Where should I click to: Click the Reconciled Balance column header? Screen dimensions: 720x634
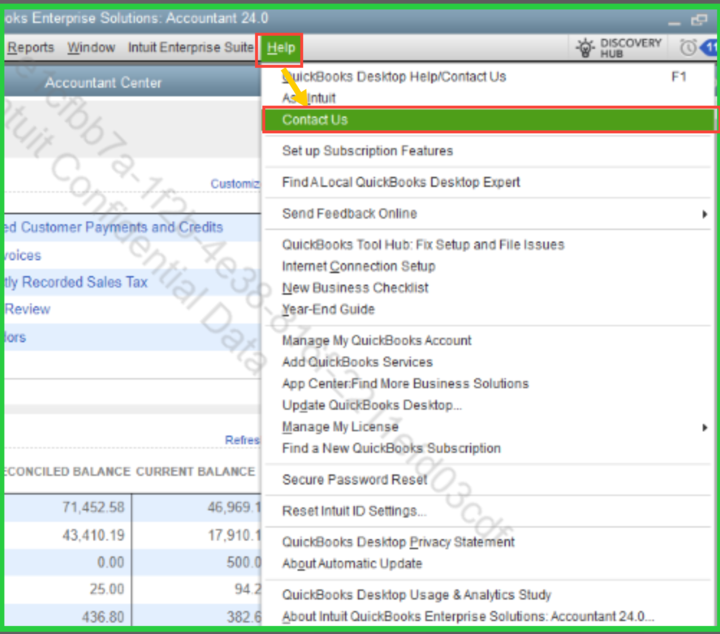[68, 471]
